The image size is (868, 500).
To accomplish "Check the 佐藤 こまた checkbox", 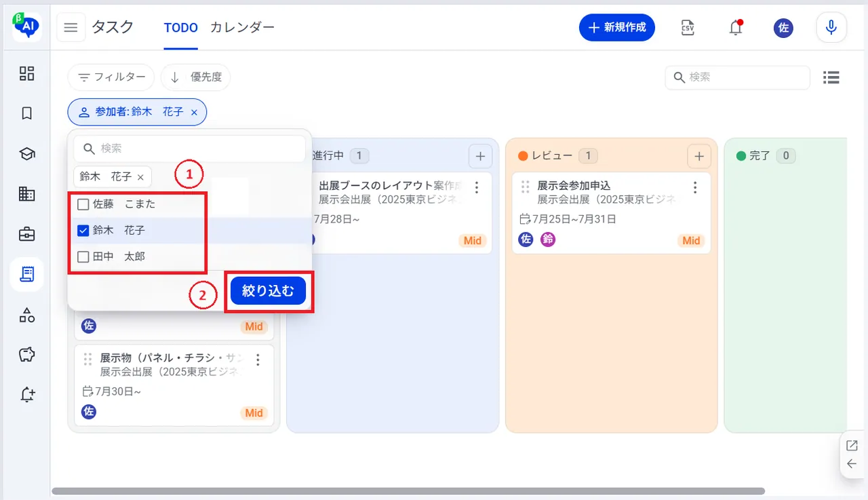I will click(x=83, y=204).
